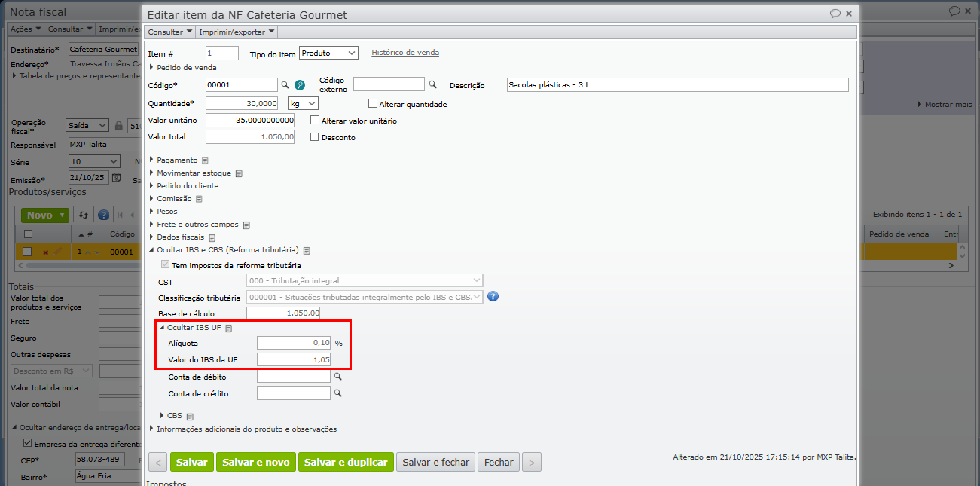
Task: Toggle Empresa da entrega diferente checkbox
Action: coord(28,443)
